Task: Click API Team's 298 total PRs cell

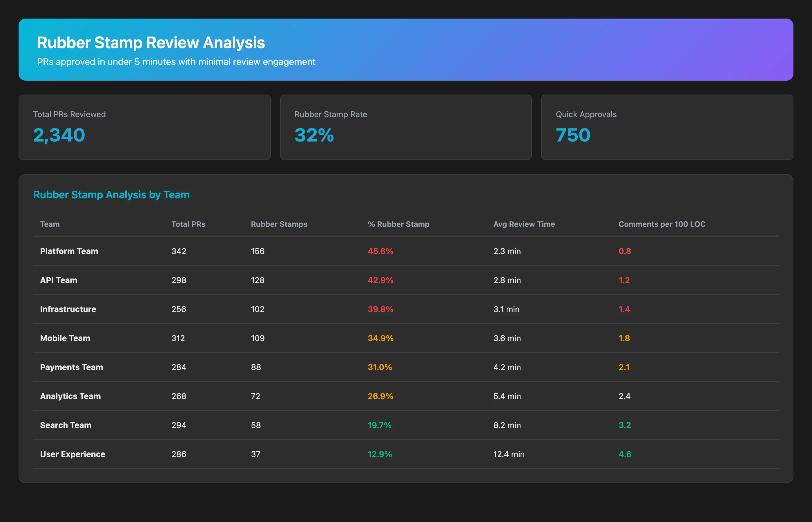Action: (179, 280)
